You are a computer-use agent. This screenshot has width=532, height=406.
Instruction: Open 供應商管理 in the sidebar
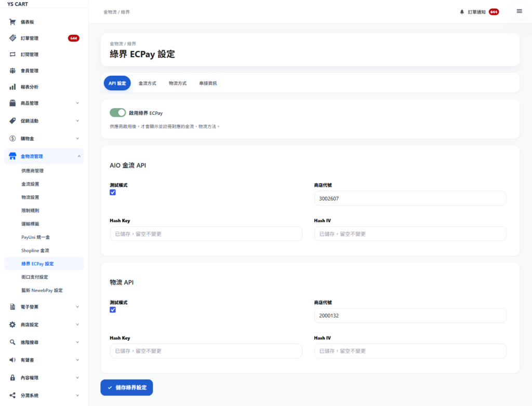[33, 171]
